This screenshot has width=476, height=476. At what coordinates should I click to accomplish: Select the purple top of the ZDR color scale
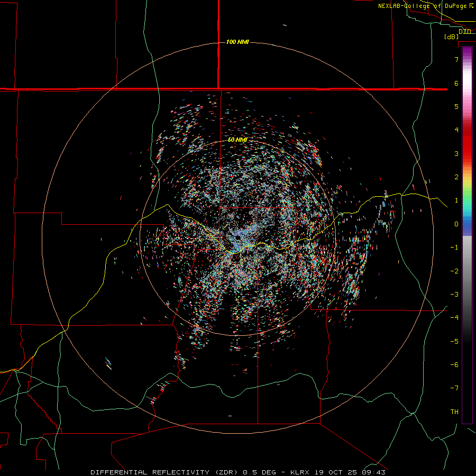click(x=467, y=52)
